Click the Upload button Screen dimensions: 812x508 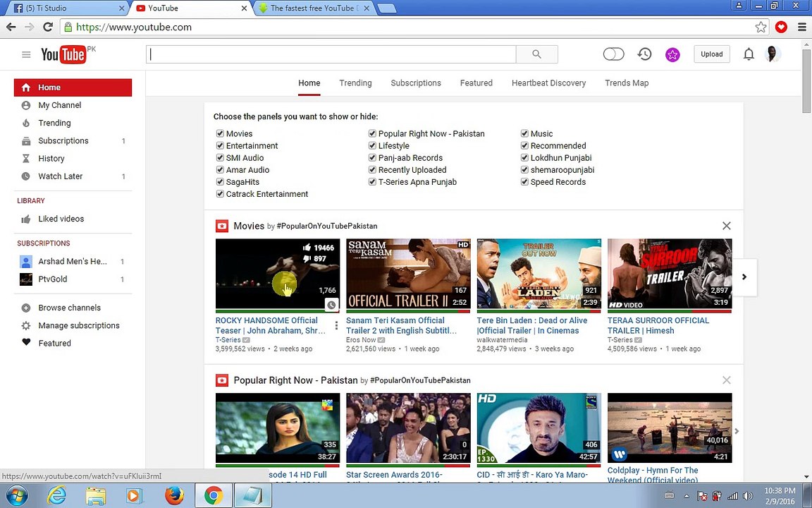[x=711, y=54]
